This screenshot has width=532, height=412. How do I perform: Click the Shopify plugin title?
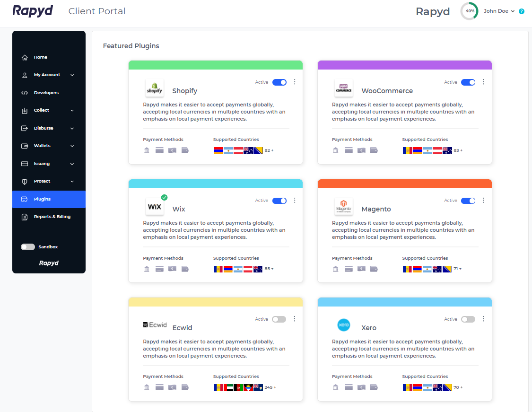(184, 91)
